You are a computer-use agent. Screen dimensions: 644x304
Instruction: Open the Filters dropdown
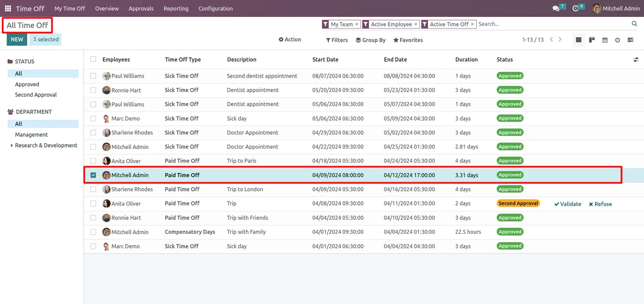coord(337,40)
